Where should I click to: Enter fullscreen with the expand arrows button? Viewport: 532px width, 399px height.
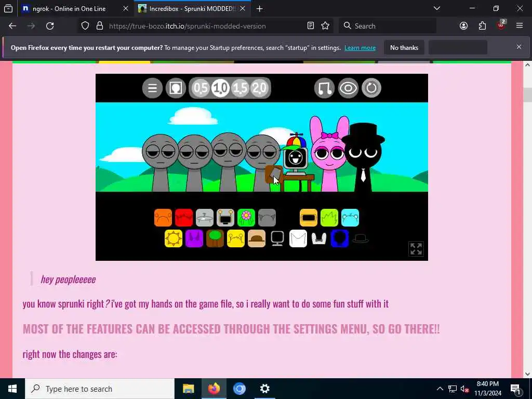tap(416, 249)
